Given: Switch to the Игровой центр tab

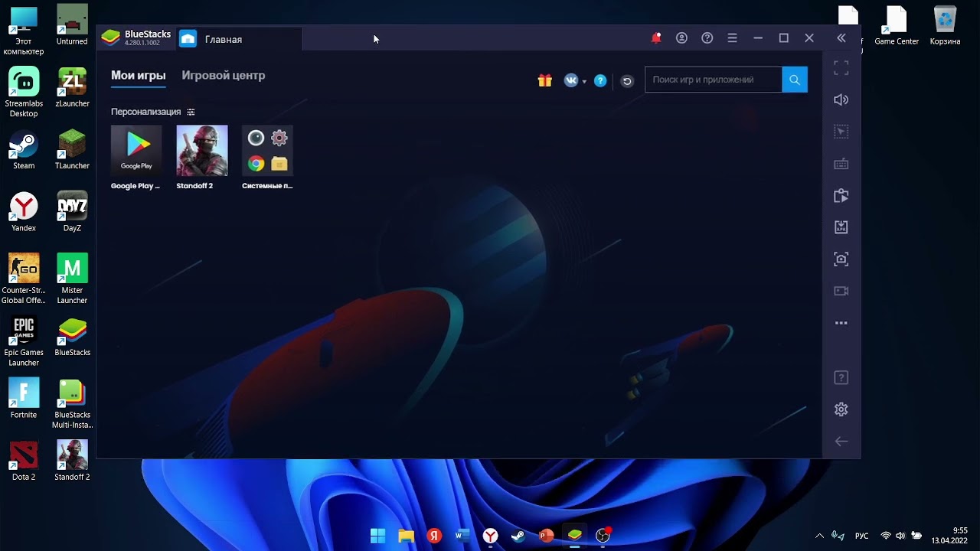Looking at the screenshot, I should [x=224, y=76].
